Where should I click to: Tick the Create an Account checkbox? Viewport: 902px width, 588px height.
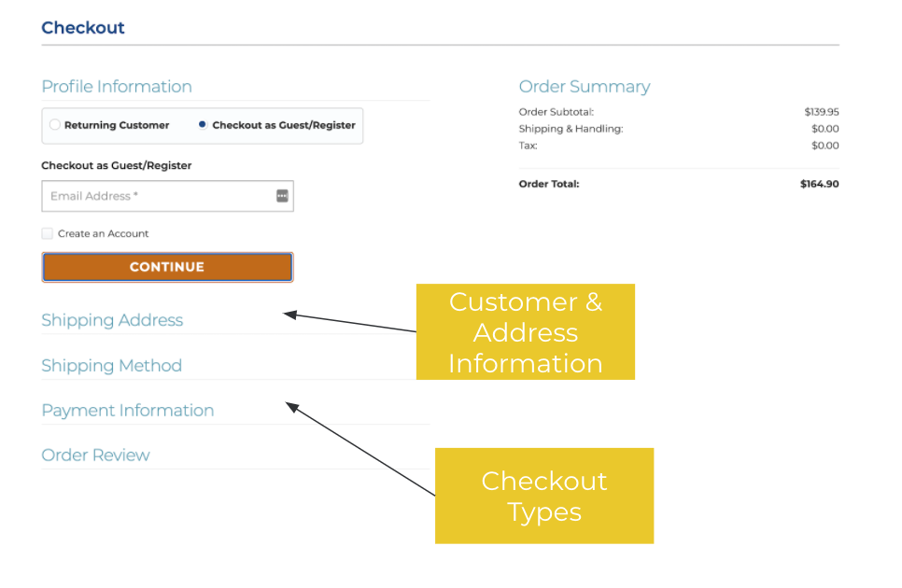pyautogui.click(x=48, y=233)
